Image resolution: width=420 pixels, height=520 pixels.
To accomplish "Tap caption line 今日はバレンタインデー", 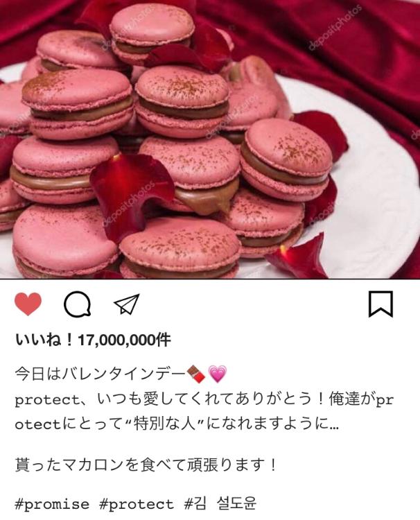I will click(100, 374).
